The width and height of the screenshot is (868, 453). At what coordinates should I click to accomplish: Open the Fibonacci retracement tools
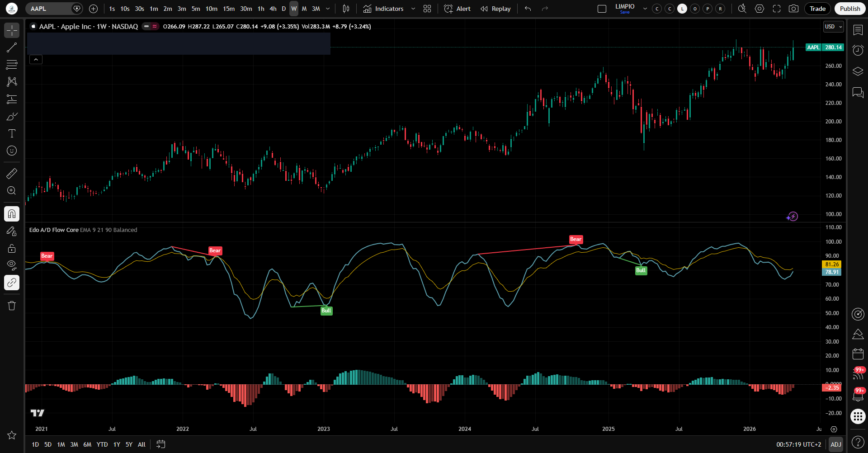[12, 65]
